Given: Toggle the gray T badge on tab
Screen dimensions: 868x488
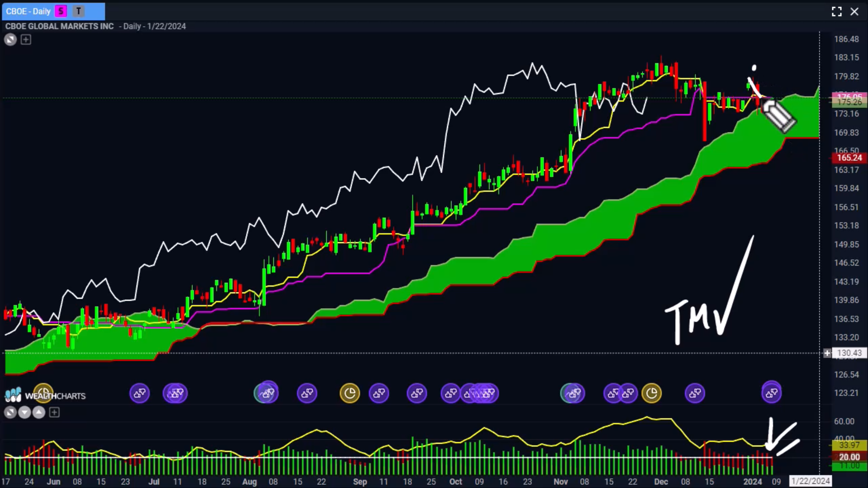Looking at the screenshot, I should (x=79, y=11).
